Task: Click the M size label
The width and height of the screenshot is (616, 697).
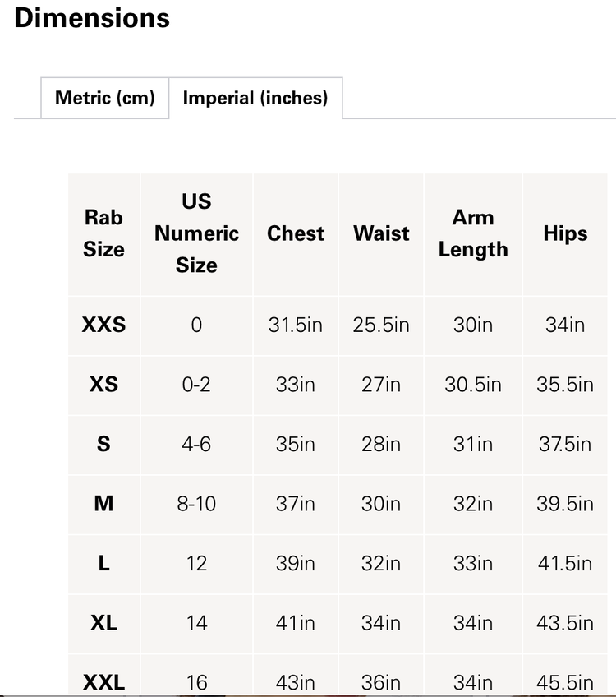Action: [103, 504]
